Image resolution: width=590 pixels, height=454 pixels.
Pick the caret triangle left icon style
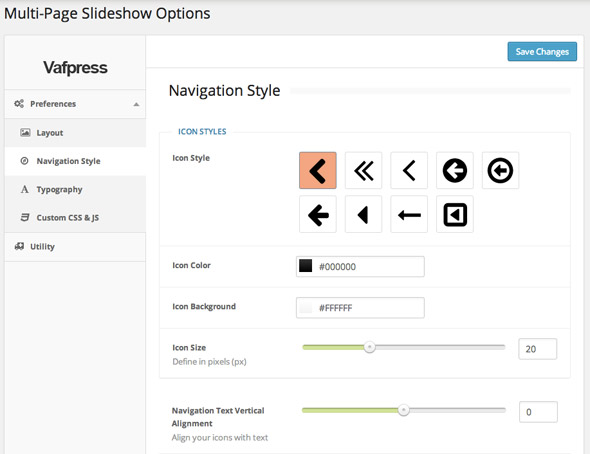coord(363,214)
